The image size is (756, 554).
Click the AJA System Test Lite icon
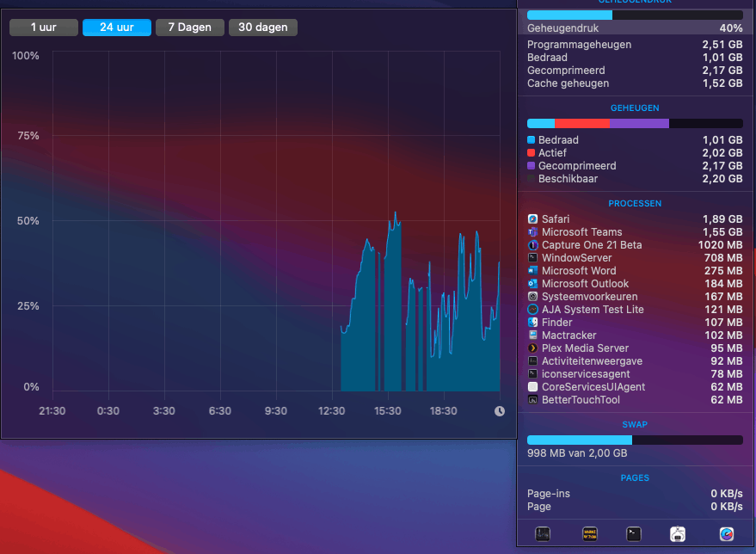(532, 310)
